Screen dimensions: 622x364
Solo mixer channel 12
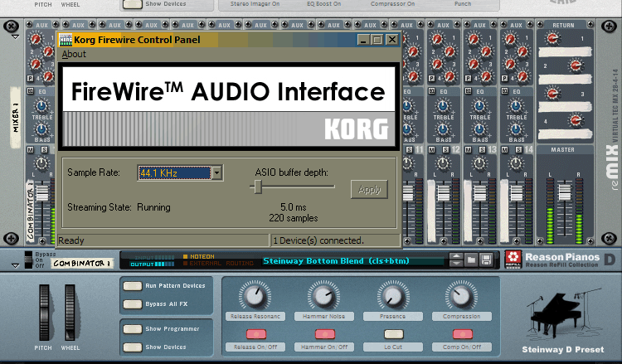pos(445,149)
